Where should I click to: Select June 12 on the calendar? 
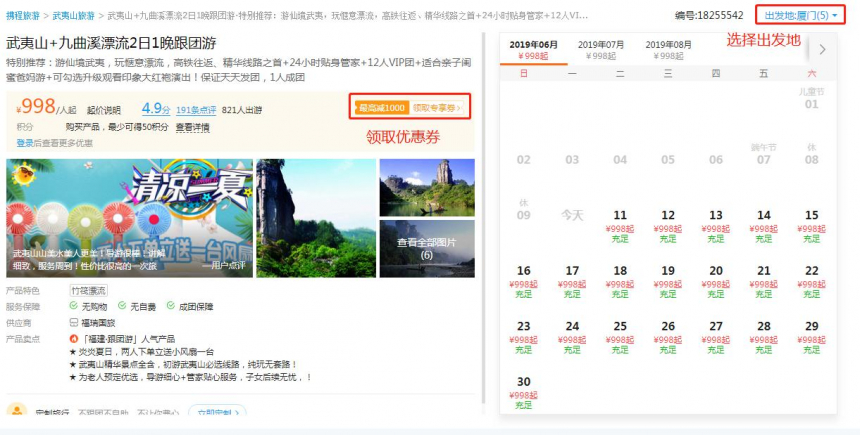[668, 226]
